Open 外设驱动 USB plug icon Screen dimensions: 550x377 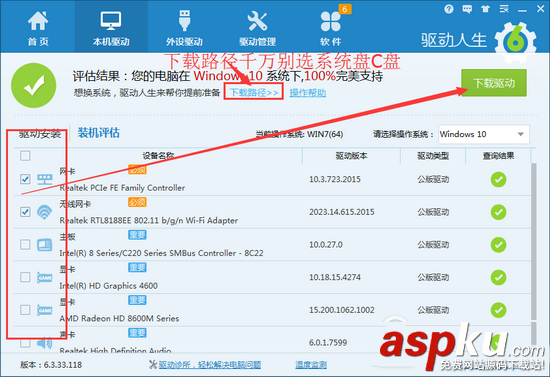(x=184, y=20)
